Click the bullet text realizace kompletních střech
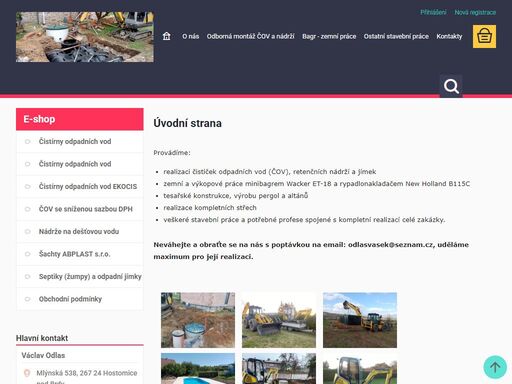Viewport: 512px width, 384px height. pyautogui.click(x=210, y=208)
